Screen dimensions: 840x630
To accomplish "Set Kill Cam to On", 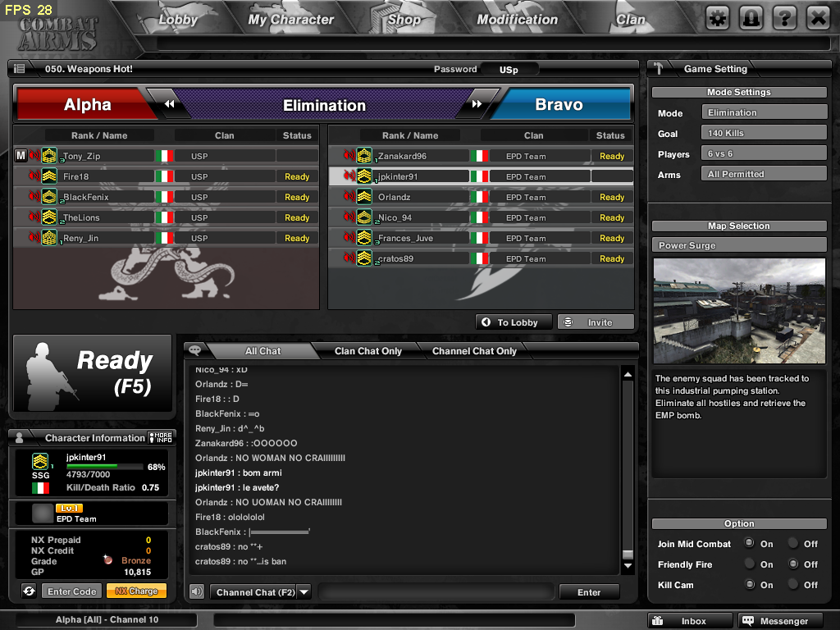I will tap(750, 584).
